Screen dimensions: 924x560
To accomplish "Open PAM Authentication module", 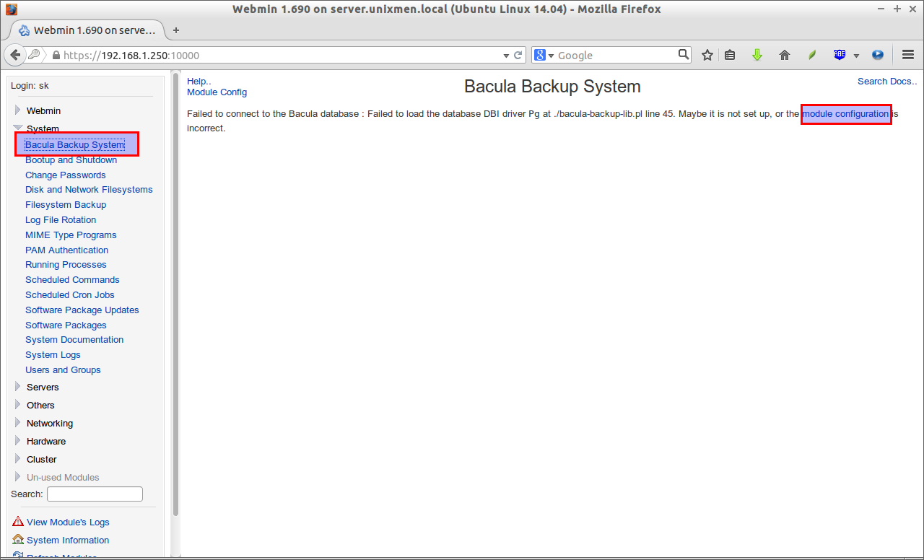I will [x=66, y=250].
